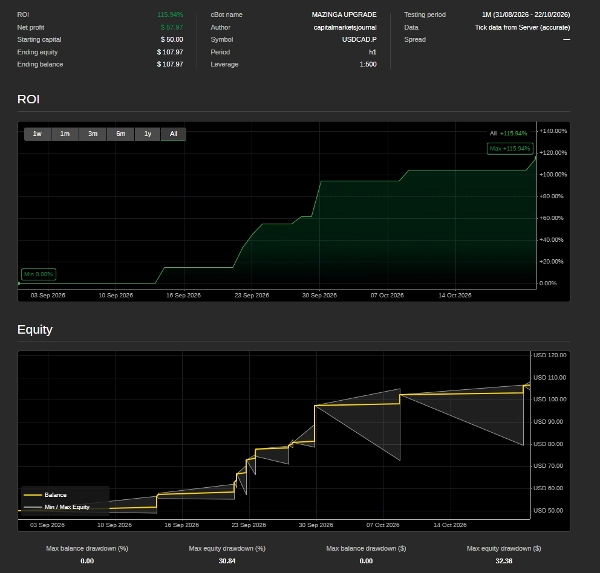Select the 3m range button

click(93, 134)
